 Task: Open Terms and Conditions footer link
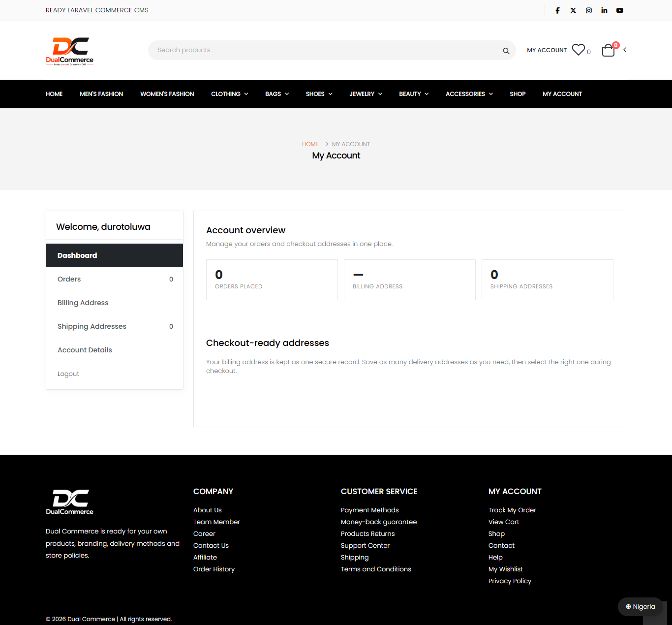pos(376,569)
